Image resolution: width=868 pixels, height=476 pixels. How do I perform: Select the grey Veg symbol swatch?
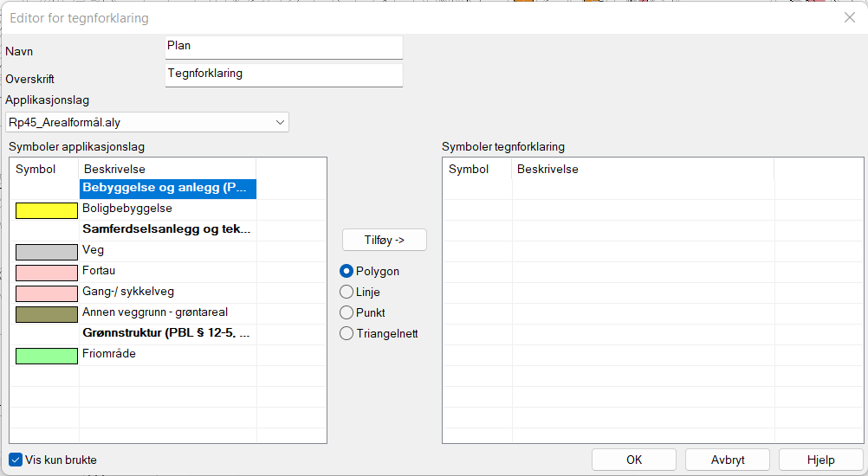point(47,252)
